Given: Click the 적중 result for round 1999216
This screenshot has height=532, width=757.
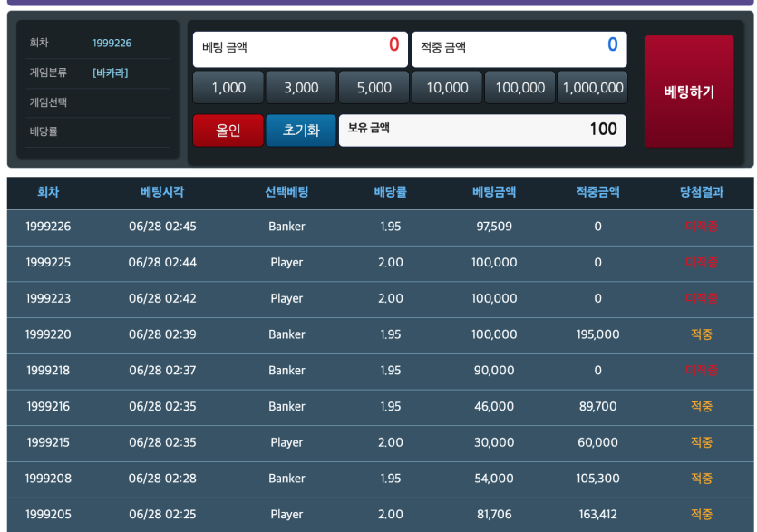Looking at the screenshot, I should 702,407.
